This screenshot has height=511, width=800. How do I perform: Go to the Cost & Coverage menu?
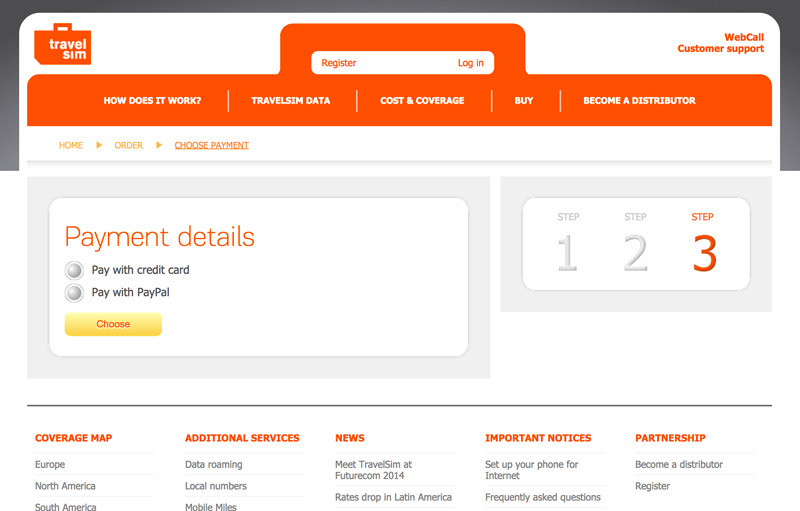(x=422, y=100)
